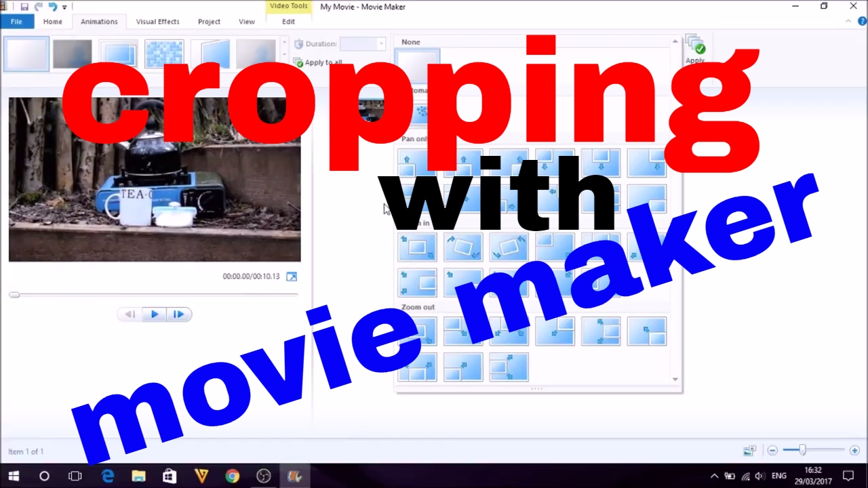
Task: Open the Windows Start menu
Action: pos(14,476)
